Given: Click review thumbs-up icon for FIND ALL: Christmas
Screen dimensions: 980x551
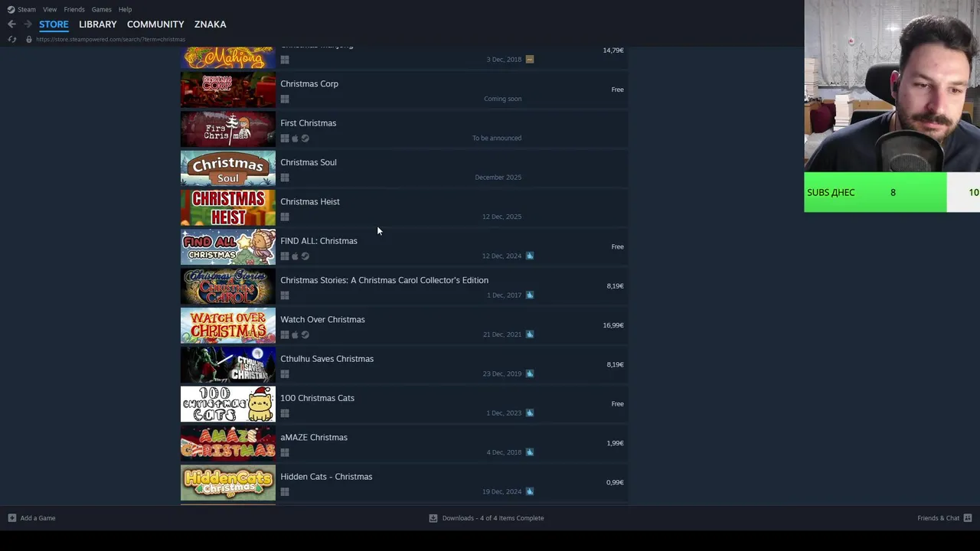Looking at the screenshot, I should point(530,256).
